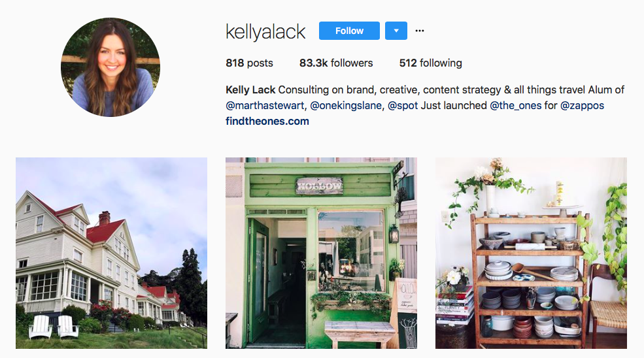Open the green Hollow storefront post

pyautogui.click(x=321, y=253)
